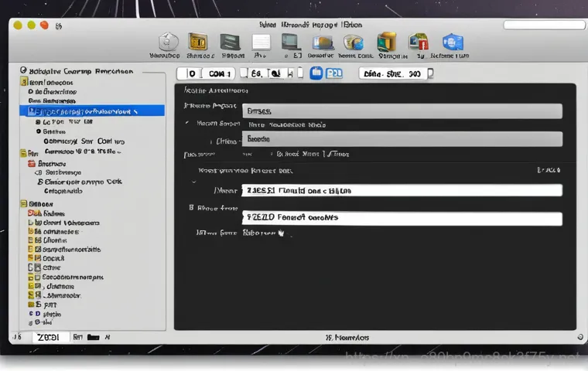Select the white document icon in toolbar
Screen dimensions: 588x371
tap(262, 43)
